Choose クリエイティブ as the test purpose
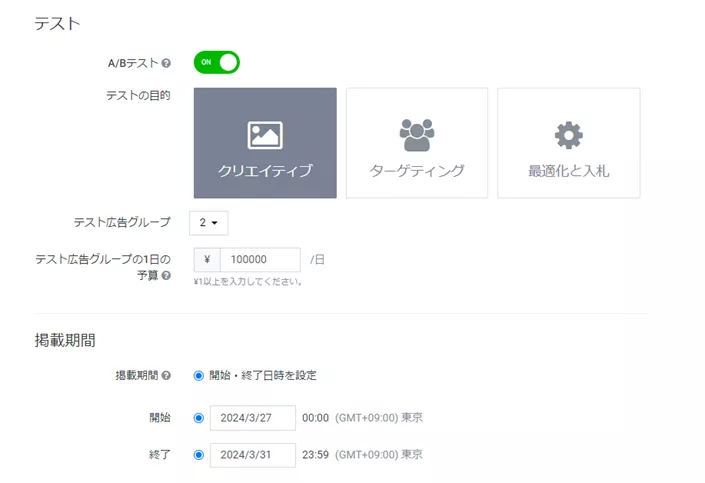705x483 pixels. (x=265, y=143)
